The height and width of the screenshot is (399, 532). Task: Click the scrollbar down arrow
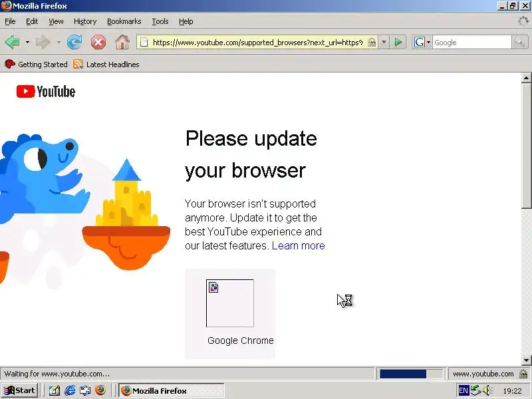click(526, 360)
